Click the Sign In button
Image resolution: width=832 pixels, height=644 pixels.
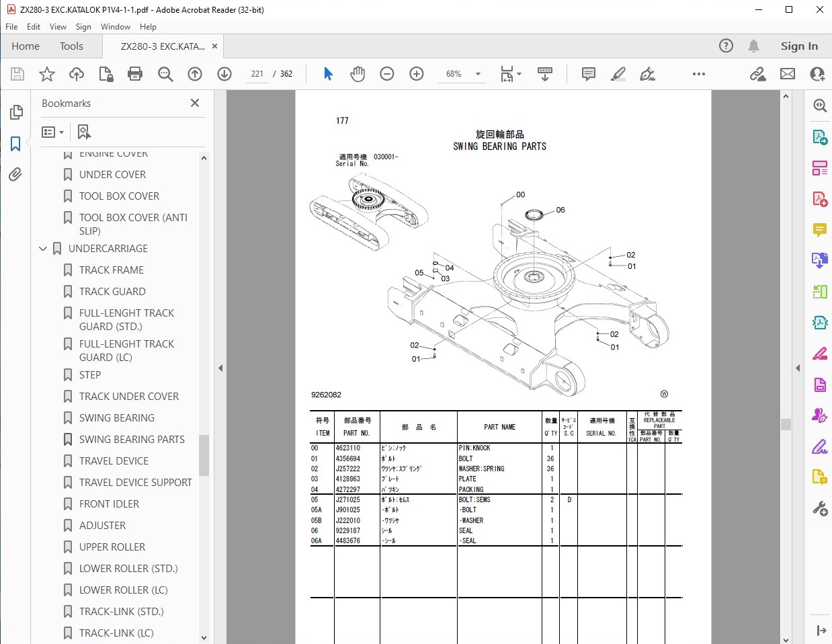[800, 46]
